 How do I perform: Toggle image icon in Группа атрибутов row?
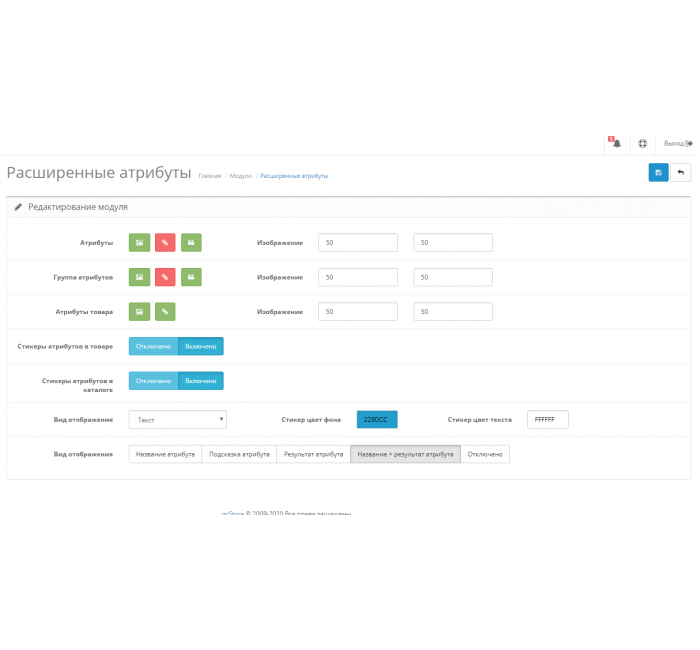pos(139,277)
